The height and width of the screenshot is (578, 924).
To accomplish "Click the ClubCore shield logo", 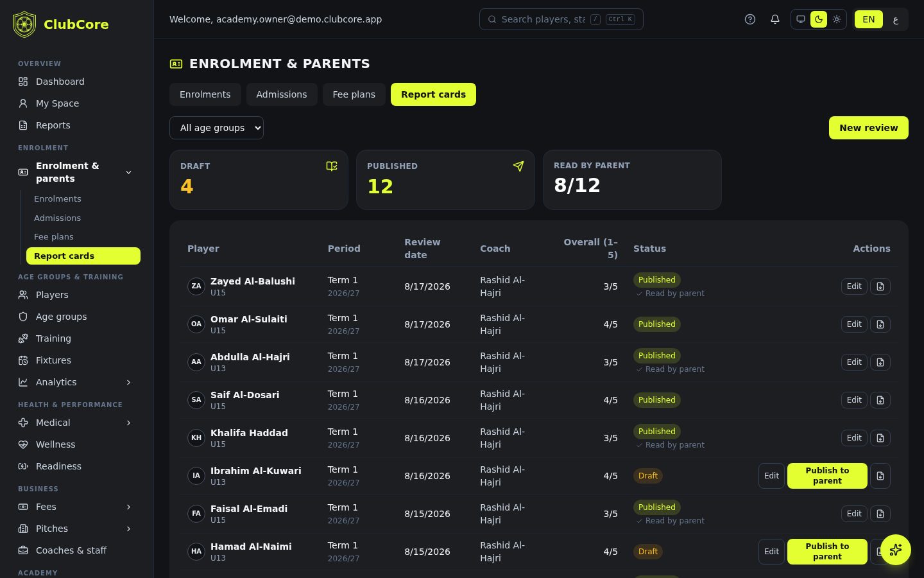I will click(x=24, y=24).
